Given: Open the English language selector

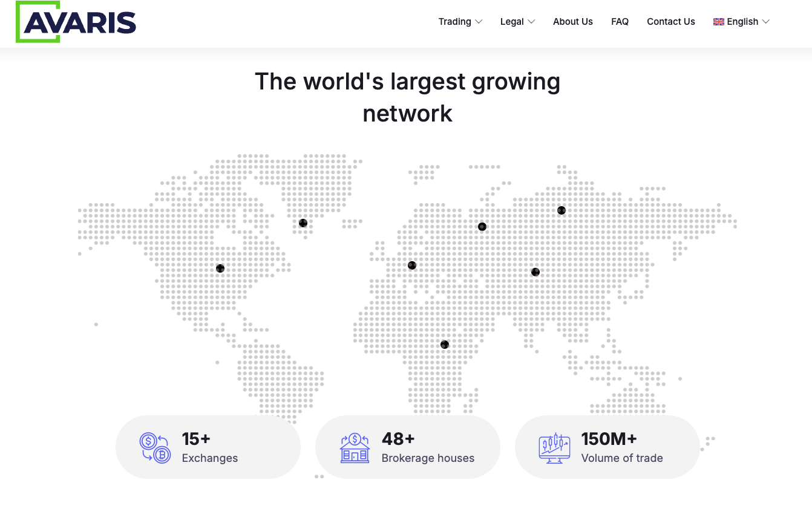Looking at the screenshot, I should [741, 22].
